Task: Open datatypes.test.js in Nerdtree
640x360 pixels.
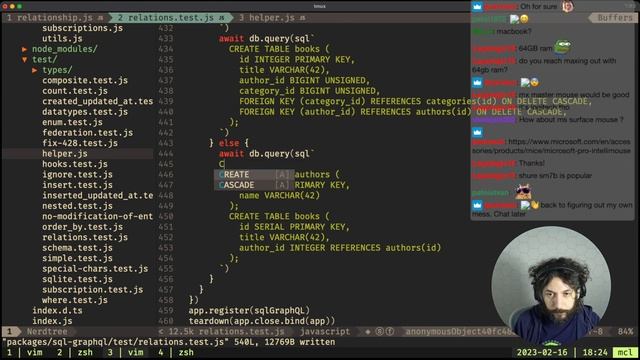Action: pos(85,112)
